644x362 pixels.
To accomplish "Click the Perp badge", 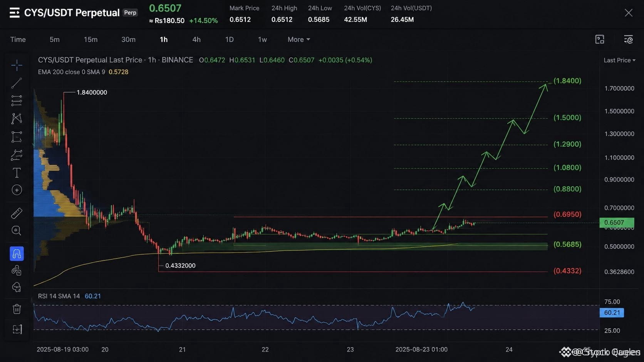I will click(x=130, y=13).
